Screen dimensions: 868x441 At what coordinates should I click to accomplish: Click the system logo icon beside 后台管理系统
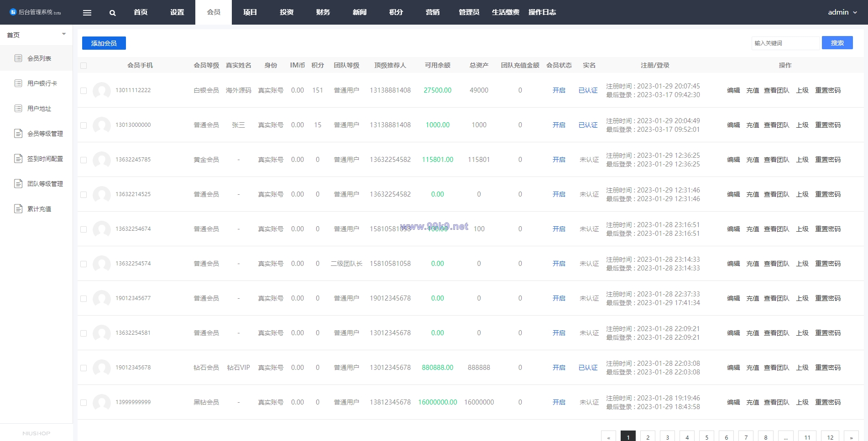(x=13, y=12)
